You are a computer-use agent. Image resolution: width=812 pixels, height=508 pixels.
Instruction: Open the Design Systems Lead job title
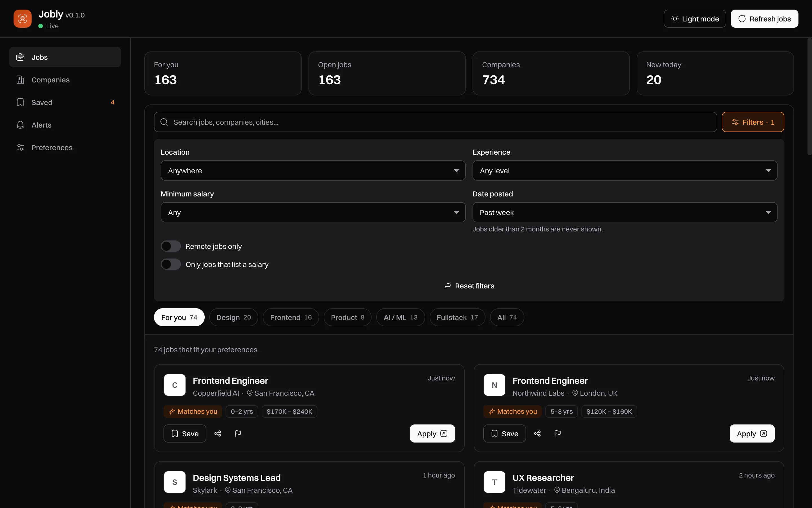point(237,478)
